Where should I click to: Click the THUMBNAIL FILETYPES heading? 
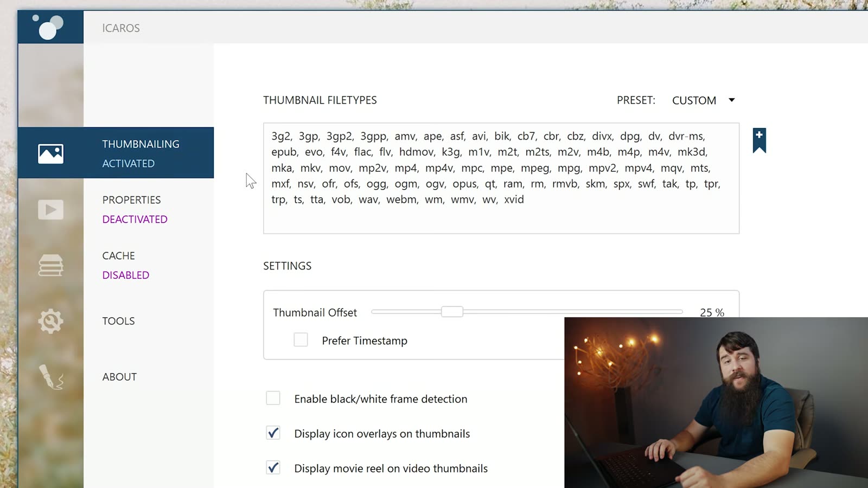[x=320, y=100]
